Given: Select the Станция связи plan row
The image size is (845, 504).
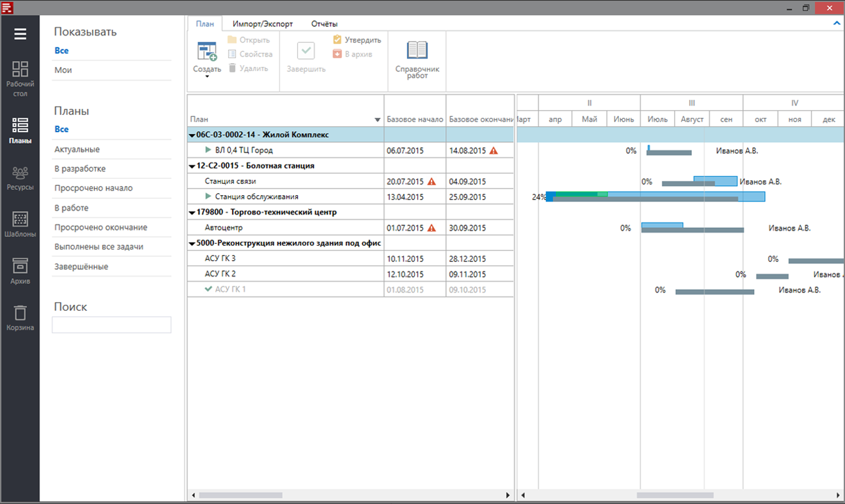Looking at the screenshot, I should tap(350, 181).
